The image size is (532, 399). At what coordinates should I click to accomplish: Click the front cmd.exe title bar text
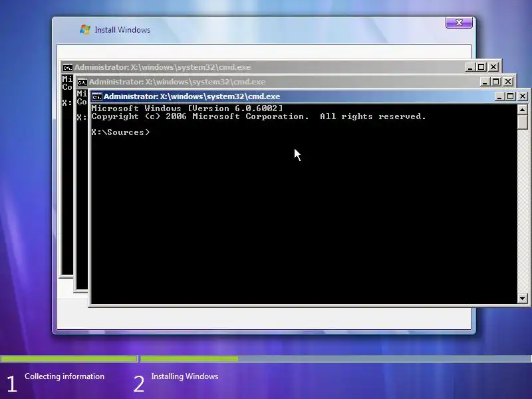click(192, 96)
